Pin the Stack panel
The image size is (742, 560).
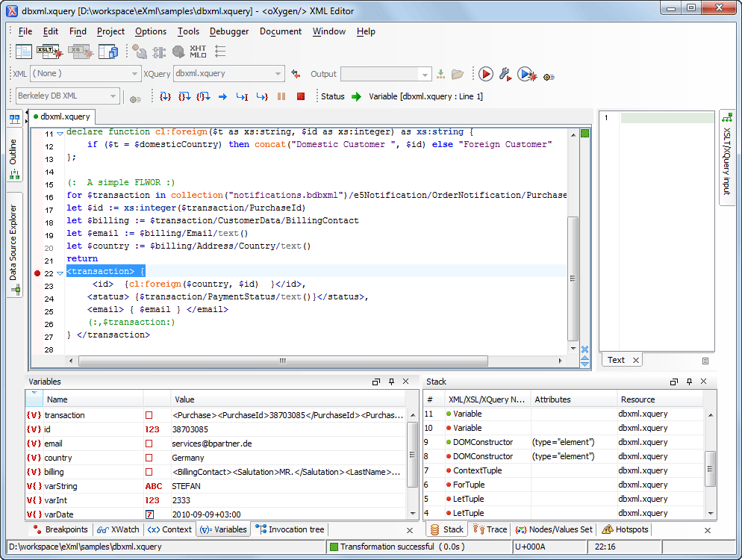click(x=690, y=382)
